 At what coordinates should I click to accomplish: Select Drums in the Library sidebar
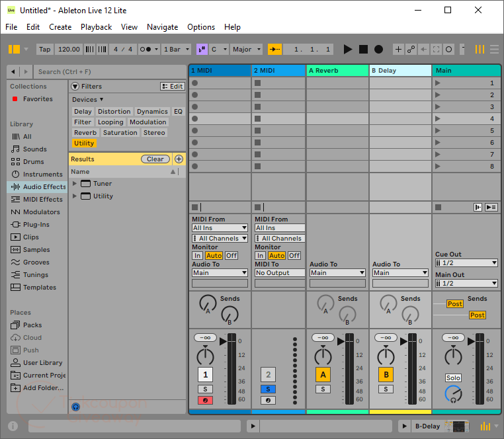click(33, 162)
